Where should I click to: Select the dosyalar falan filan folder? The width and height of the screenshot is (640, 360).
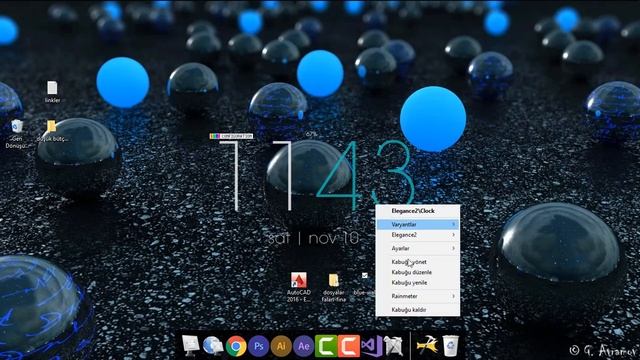tap(333, 288)
